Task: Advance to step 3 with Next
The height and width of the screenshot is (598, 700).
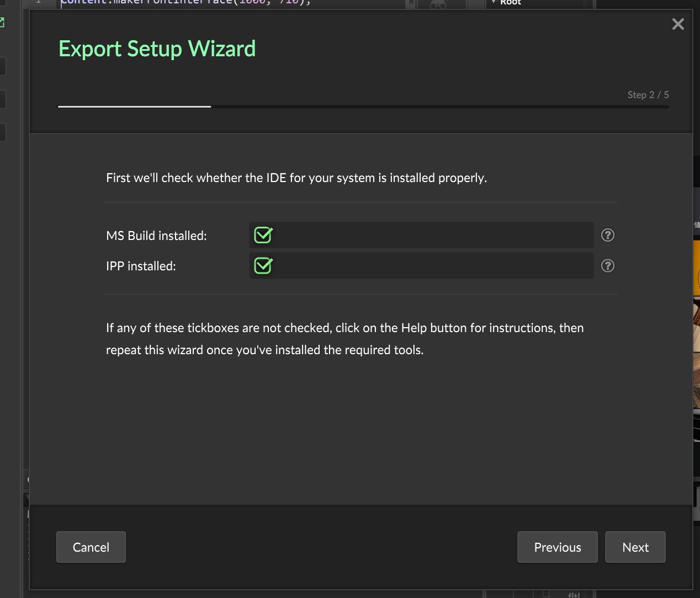Action: 635,547
